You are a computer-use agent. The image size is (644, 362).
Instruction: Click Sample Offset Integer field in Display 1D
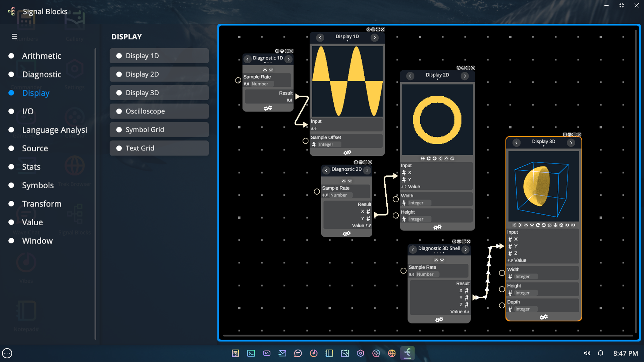tap(329, 144)
